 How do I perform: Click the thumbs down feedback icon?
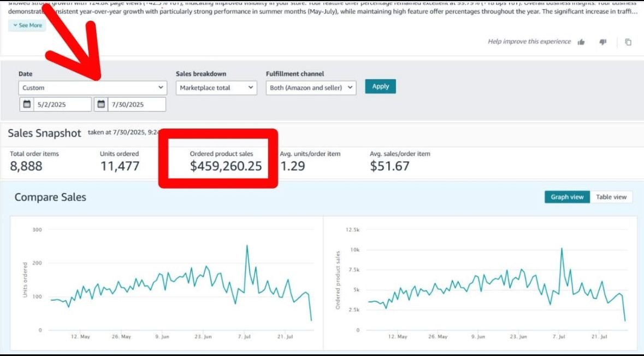(x=603, y=42)
